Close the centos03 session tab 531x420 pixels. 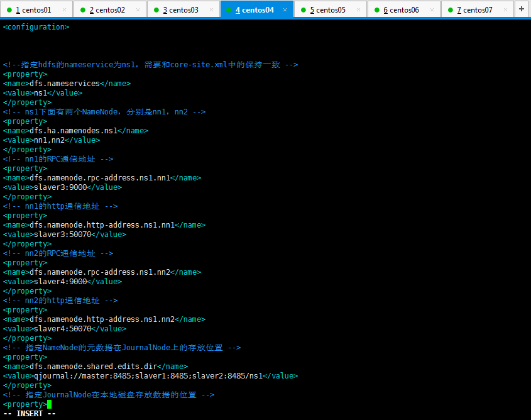(212, 10)
